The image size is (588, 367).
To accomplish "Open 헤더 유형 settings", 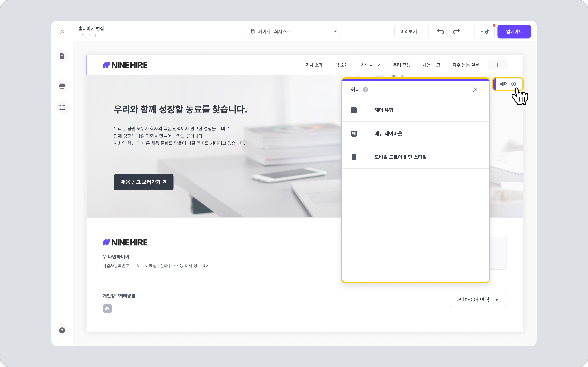I will [415, 110].
